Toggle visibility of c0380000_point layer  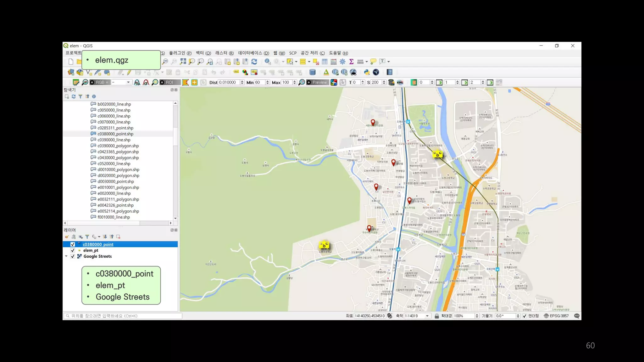pos(73,244)
